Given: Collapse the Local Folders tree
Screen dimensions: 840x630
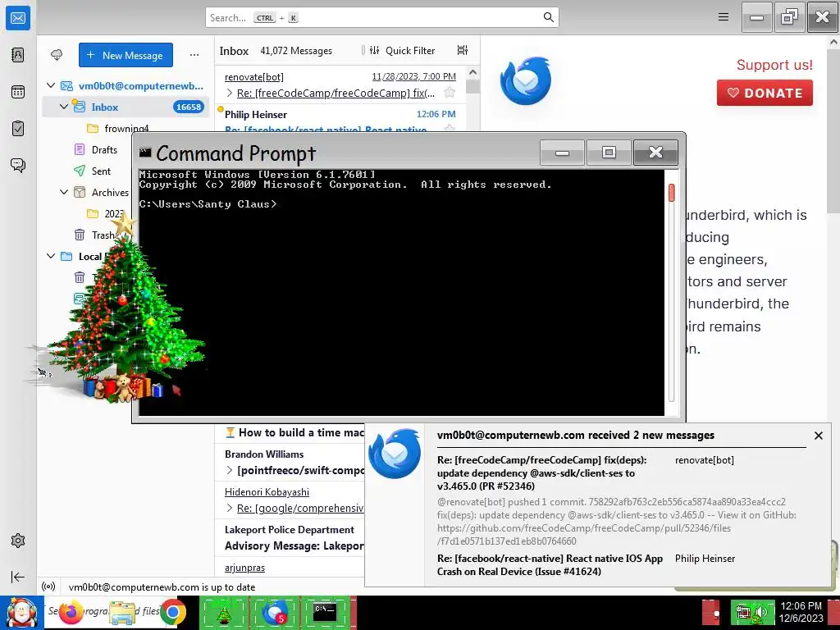Looking at the screenshot, I should pos(51,256).
